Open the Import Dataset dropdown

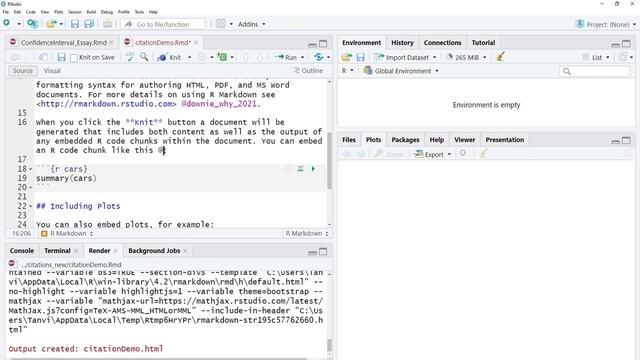[x=405, y=58]
